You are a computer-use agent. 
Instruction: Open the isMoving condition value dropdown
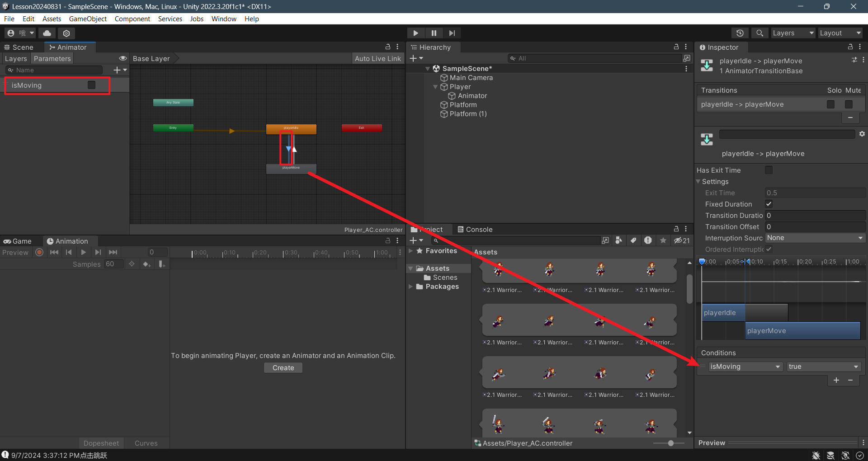(823, 367)
